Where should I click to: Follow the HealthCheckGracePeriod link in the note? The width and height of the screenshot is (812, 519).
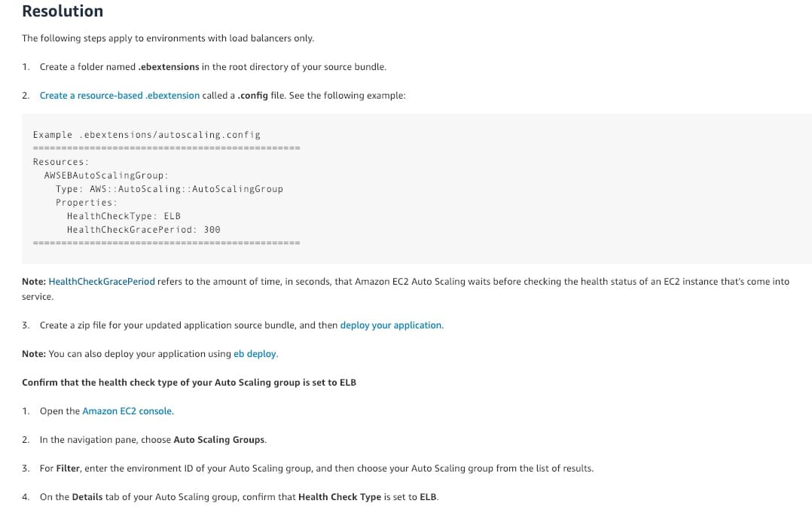point(102,282)
